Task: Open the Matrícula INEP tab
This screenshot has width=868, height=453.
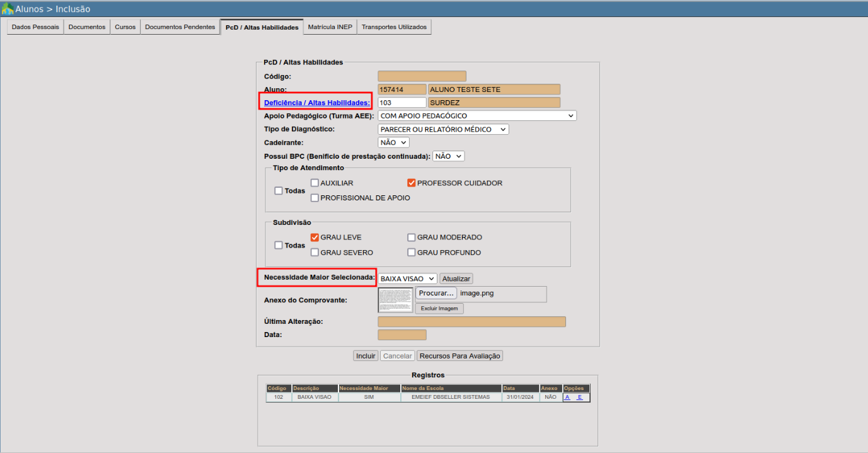Action: click(330, 27)
